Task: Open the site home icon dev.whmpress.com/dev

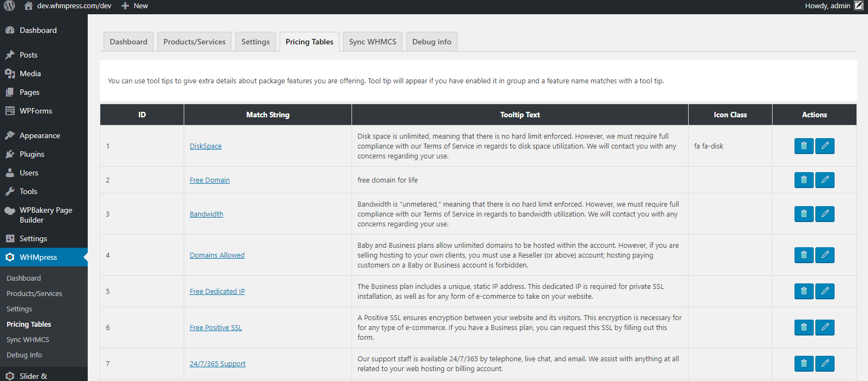Action: (x=29, y=6)
